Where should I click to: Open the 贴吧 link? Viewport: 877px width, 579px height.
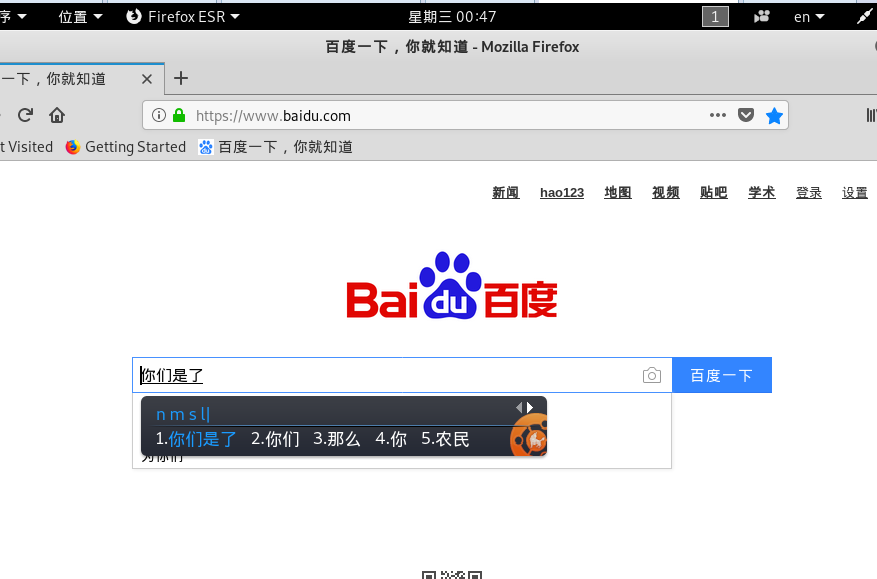coord(714,193)
